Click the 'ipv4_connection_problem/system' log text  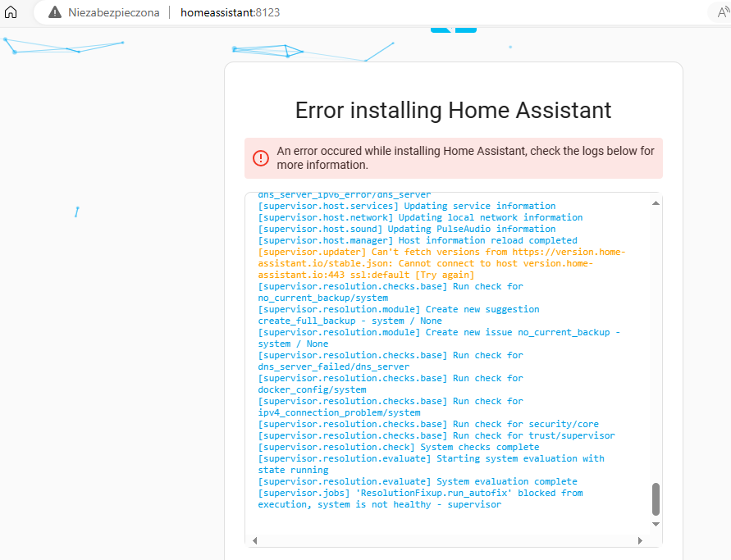(x=339, y=412)
